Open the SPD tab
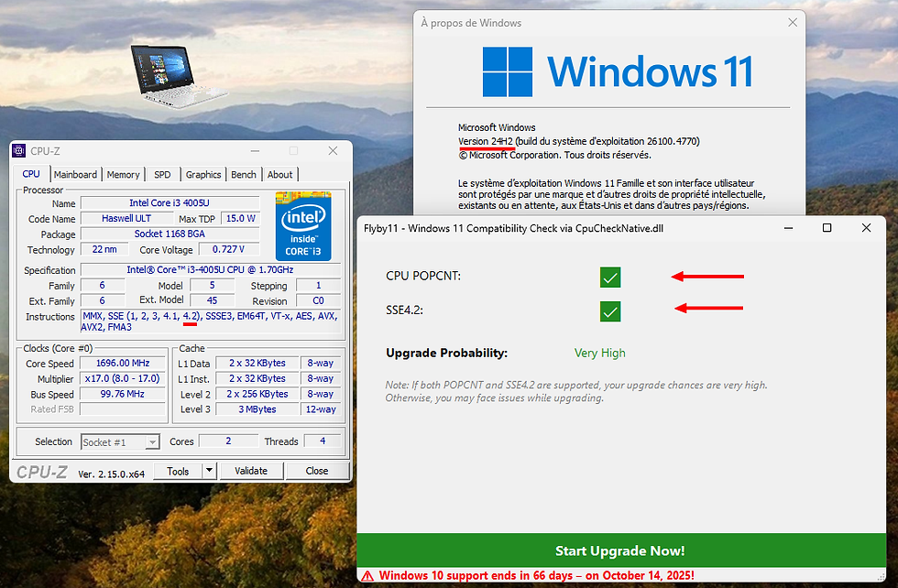898x588 pixels. (x=162, y=175)
